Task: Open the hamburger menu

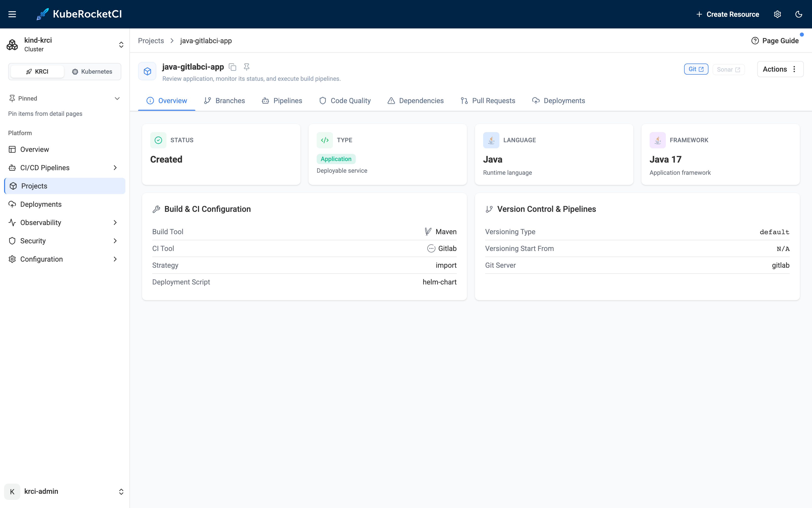Action: (12, 14)
